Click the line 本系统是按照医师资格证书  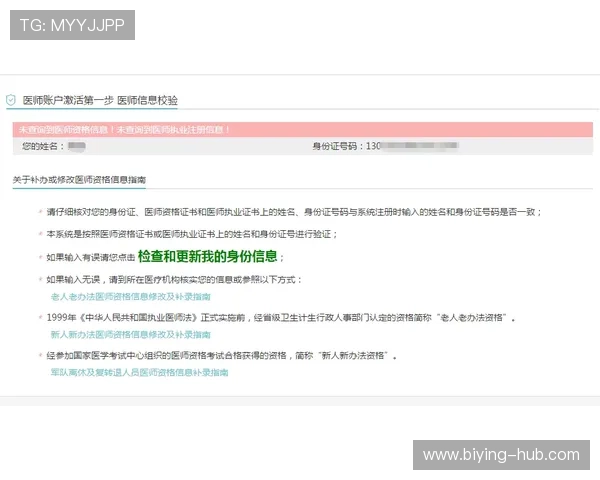pyautogui.click(x=192, y=234)
